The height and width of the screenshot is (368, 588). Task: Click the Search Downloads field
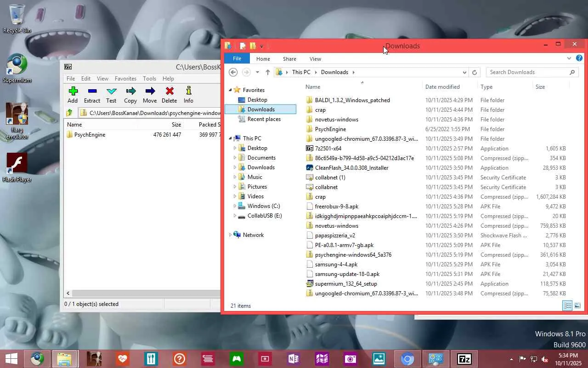pos(532,72)
